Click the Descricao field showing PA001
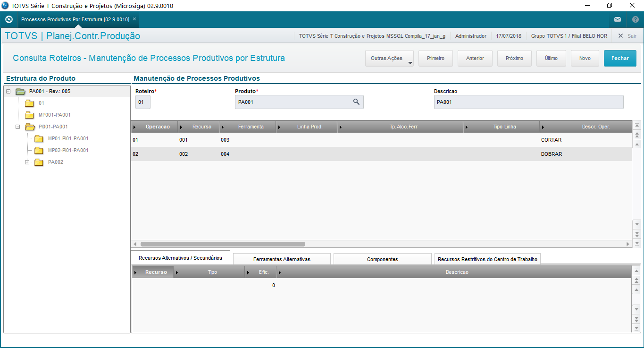 (x=528, y=102)
